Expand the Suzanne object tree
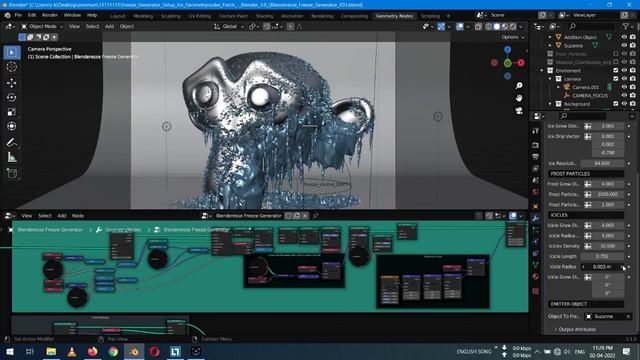Screen dimensions: 640x360 (x=550, y=45)
